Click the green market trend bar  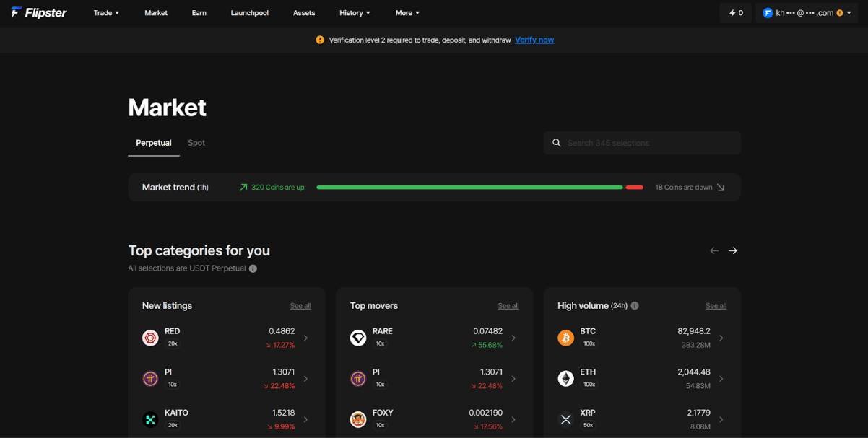click(x=469, y=188)
